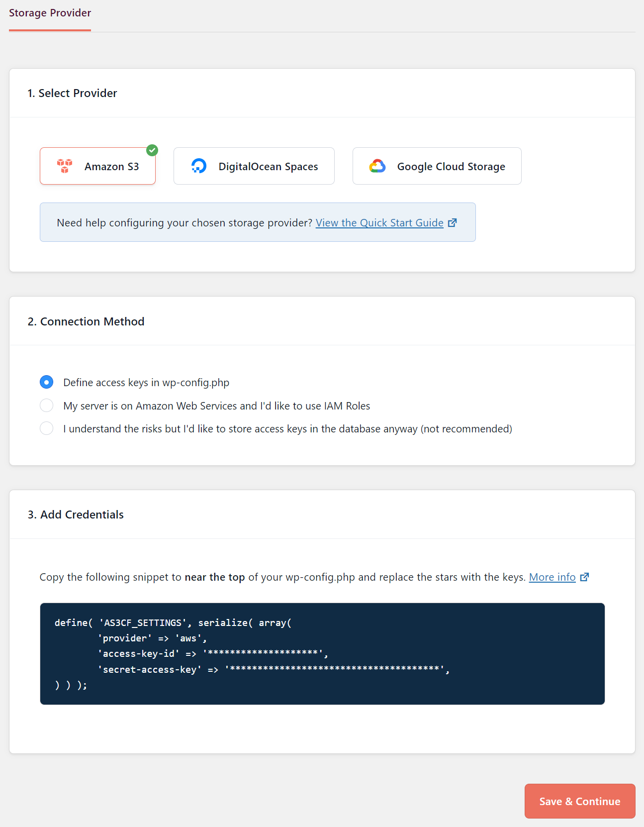Click external link icon beside Quick Start Guide
The height and width of the screenshot is (827, 644).
click(x=453, y=223)
